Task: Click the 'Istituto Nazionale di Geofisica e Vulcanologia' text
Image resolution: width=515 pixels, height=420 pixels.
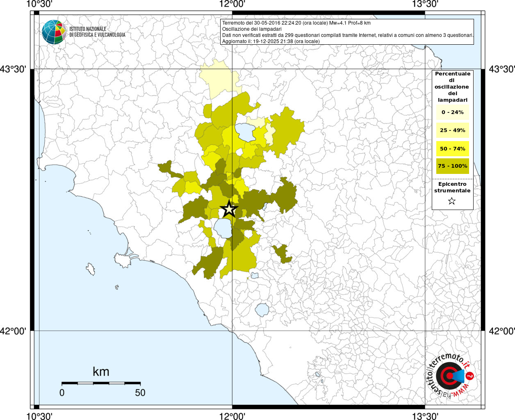Action: tap(97, 32)
